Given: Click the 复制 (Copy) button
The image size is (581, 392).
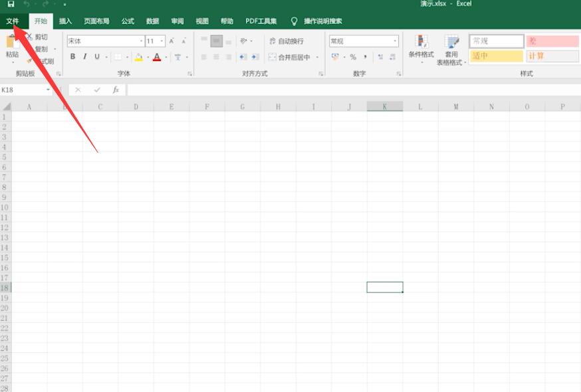Looking at the screenshot, I should tap(41, 49).
